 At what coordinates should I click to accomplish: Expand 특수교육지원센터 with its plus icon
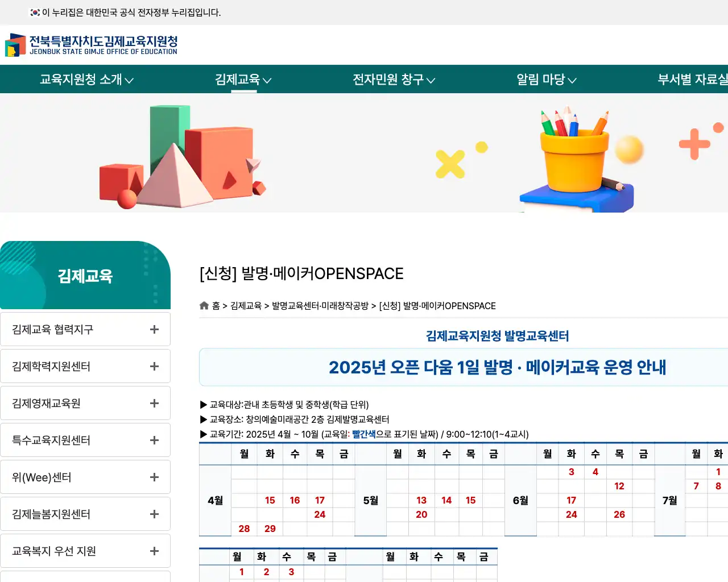tap(154, 440)
